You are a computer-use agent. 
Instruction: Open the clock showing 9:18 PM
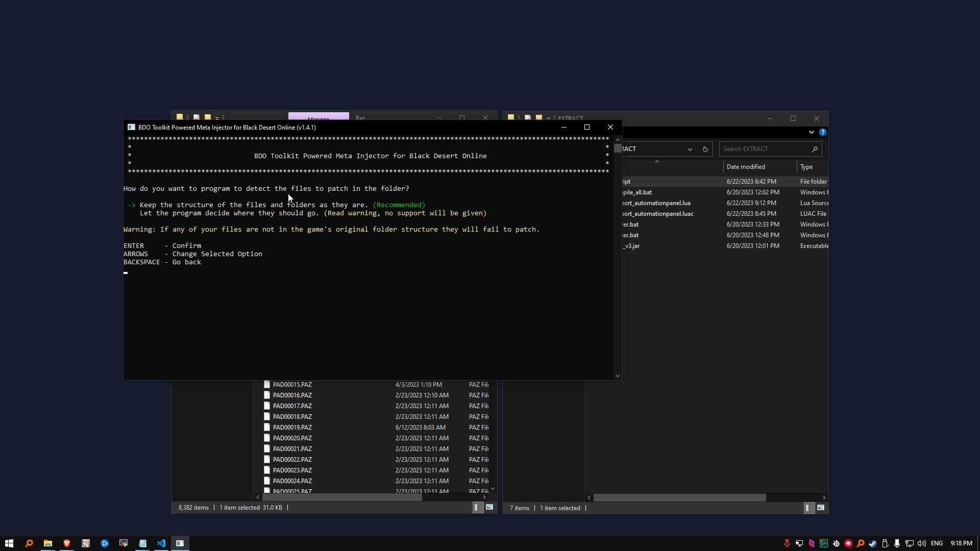tap(961, 543)
